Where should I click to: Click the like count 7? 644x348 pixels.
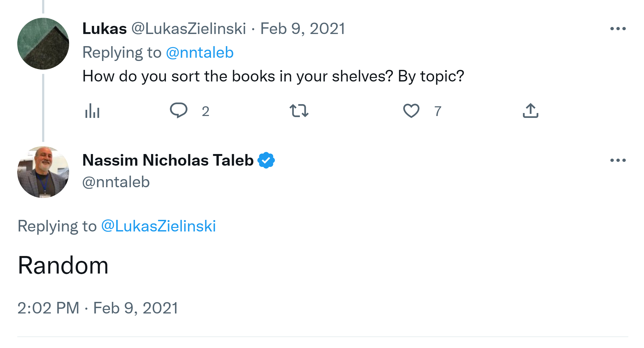click(x=438, y=111)
